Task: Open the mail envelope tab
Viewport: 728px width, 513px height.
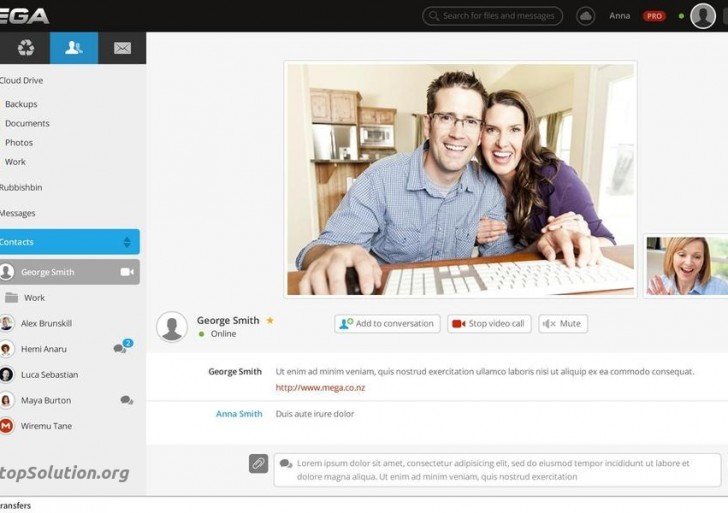Action: [x=122, y=48]
